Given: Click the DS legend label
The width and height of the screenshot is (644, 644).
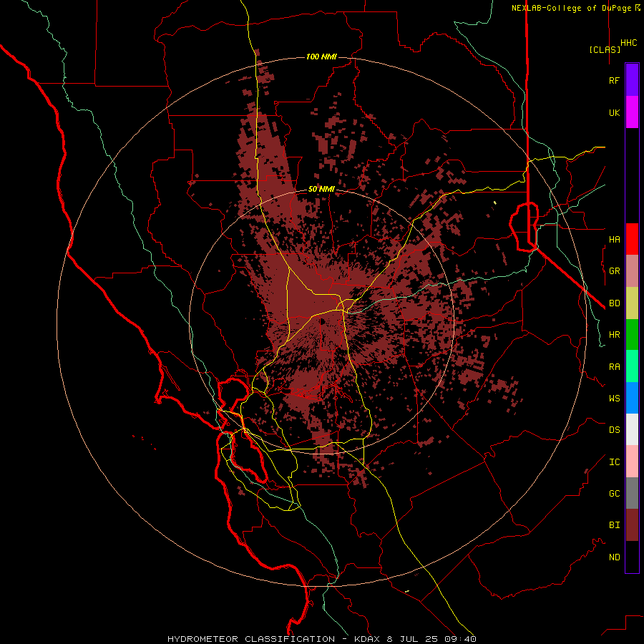Looking at the screenshot, I should [614, 429].
